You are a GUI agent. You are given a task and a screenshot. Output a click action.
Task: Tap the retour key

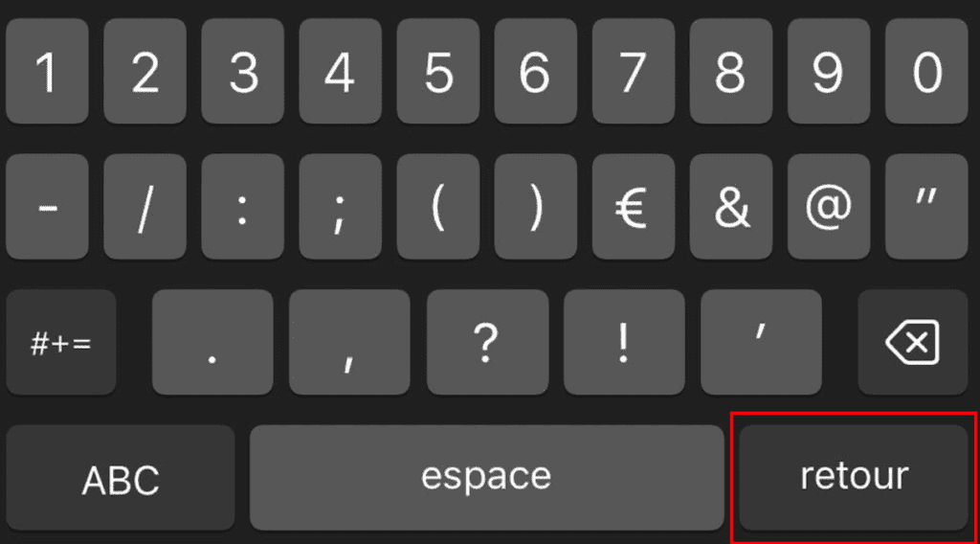pyautogui.click(x=853, y=478)
